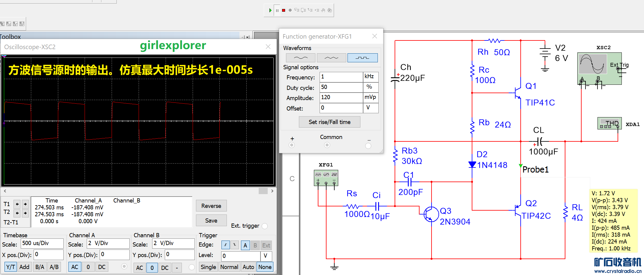The height and width of the screenshot is (275, 644).
Task: Select the Channel B terminal radio button
Action: point(192,267)
